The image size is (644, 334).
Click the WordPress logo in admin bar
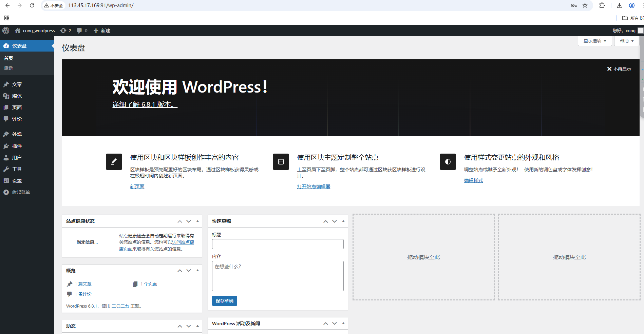pyautogui.click(x=6, y=31)
